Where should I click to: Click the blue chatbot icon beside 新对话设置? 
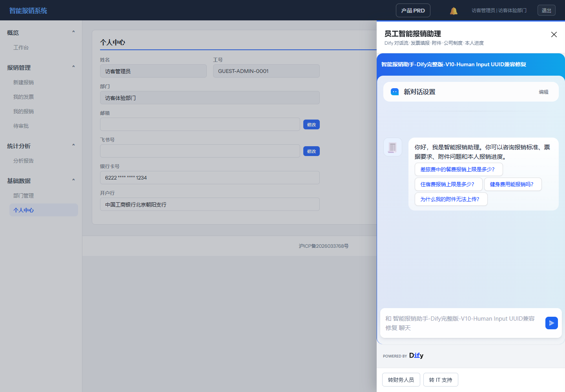point(395,92)
